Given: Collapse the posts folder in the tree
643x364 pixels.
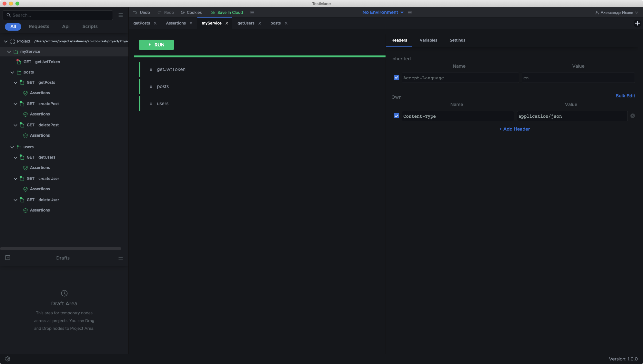Looking at the screenshot, I should (x=12, y=72).
